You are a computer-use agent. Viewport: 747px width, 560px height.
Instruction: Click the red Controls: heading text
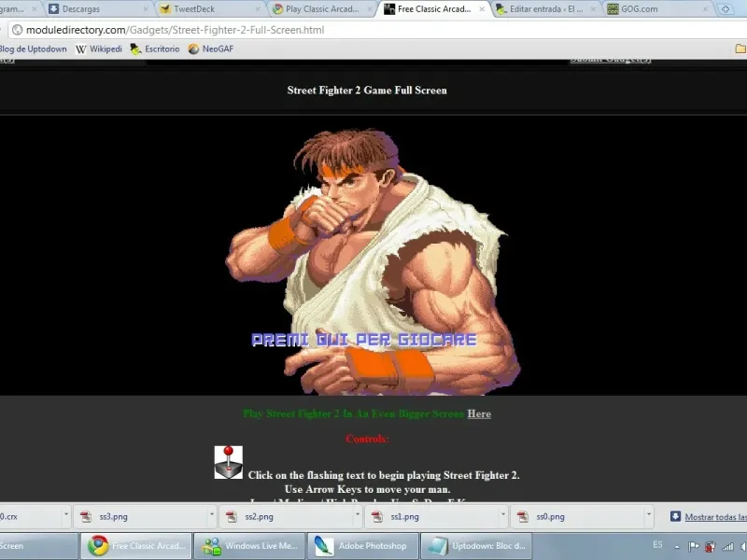(367, 439)
